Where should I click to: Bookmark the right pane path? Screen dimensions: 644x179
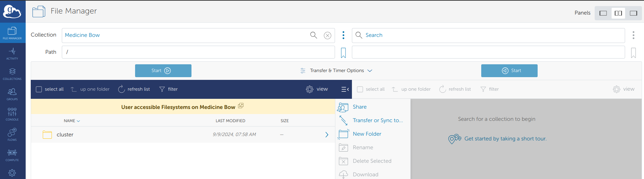(x=634, y=52)
